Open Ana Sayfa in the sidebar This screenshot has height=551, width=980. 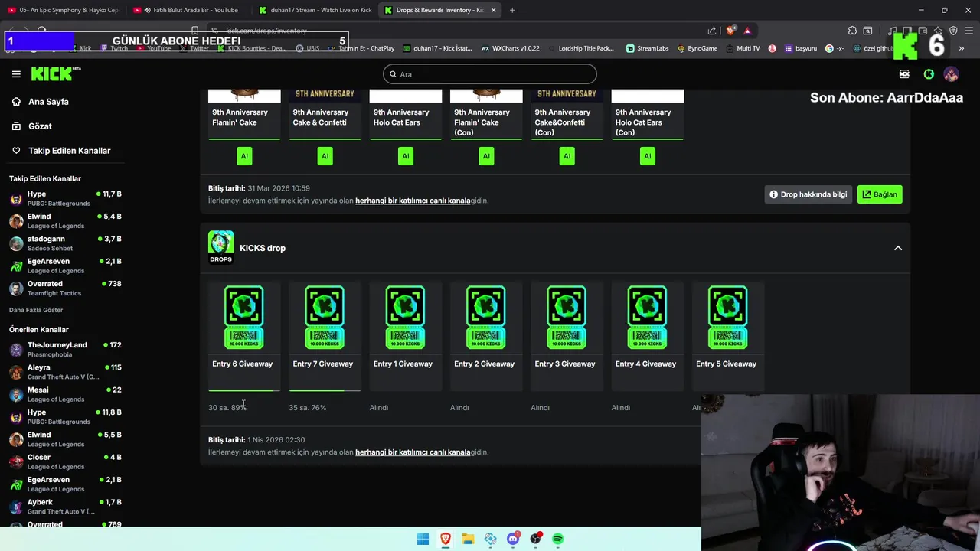pyautogui.click(x=48, y=102)
